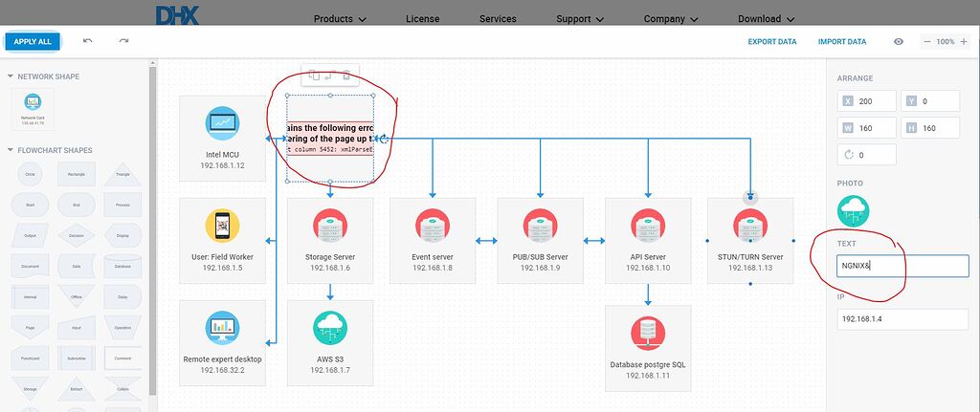Select the AWS S3 node

330,341
